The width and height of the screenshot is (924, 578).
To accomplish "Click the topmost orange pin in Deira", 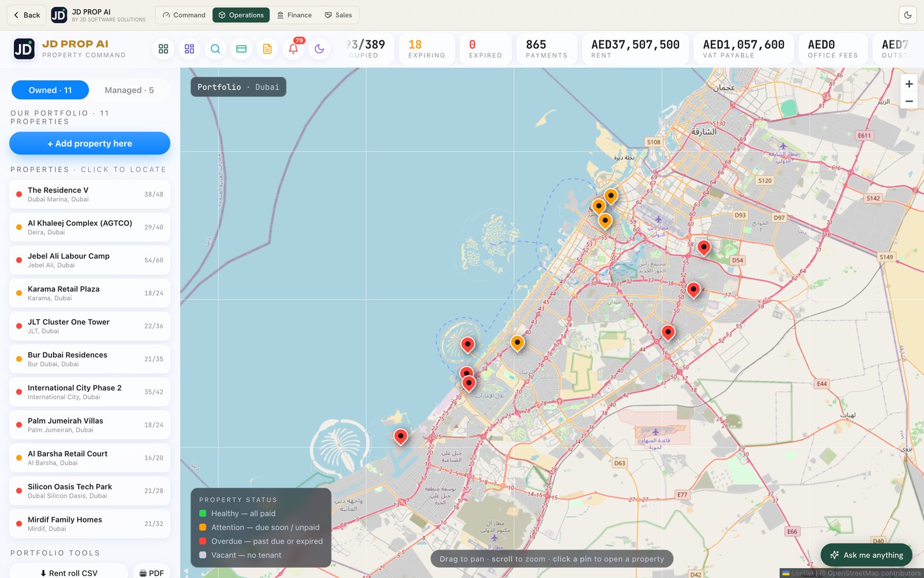I will click(610, 196).
